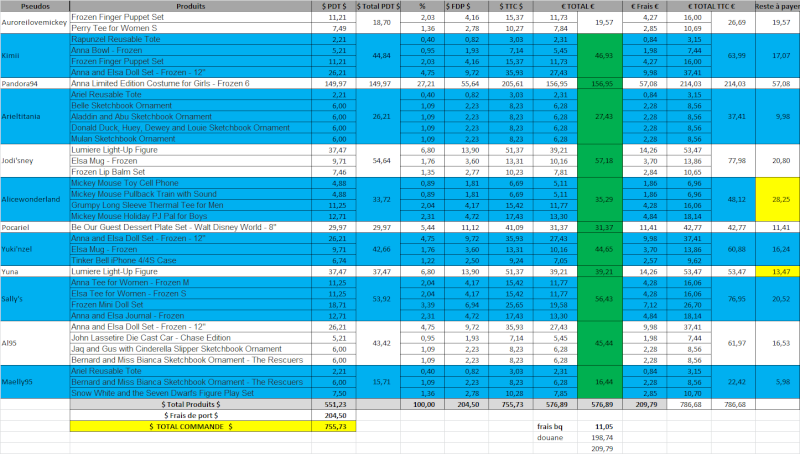
Task: Select the $ Frais de port $ label
Action: pos(190,415)
